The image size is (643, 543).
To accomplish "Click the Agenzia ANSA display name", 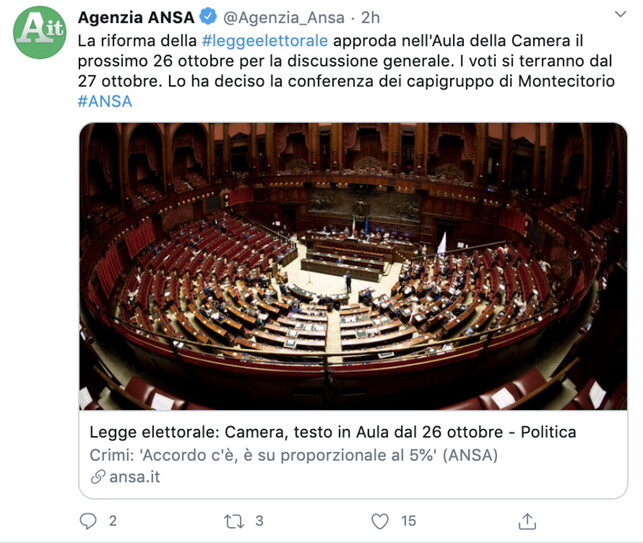I will pyautogui.click(x=136, y=18).
